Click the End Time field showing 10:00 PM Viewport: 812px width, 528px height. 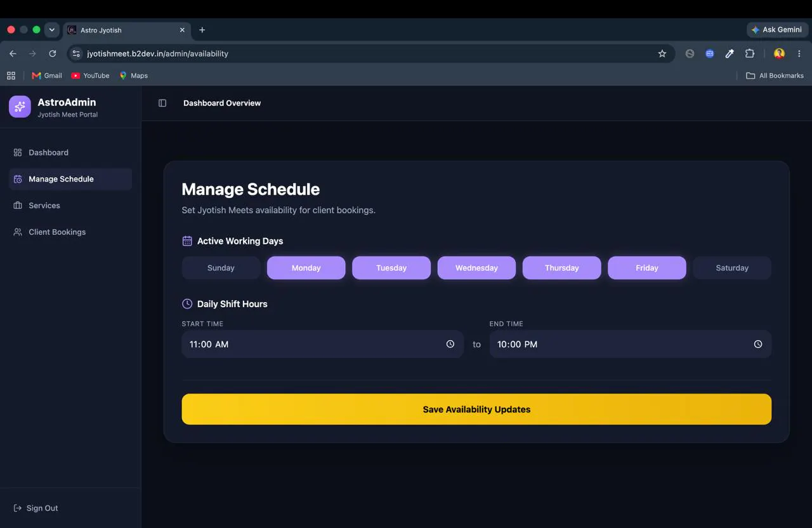click(631, 344)
